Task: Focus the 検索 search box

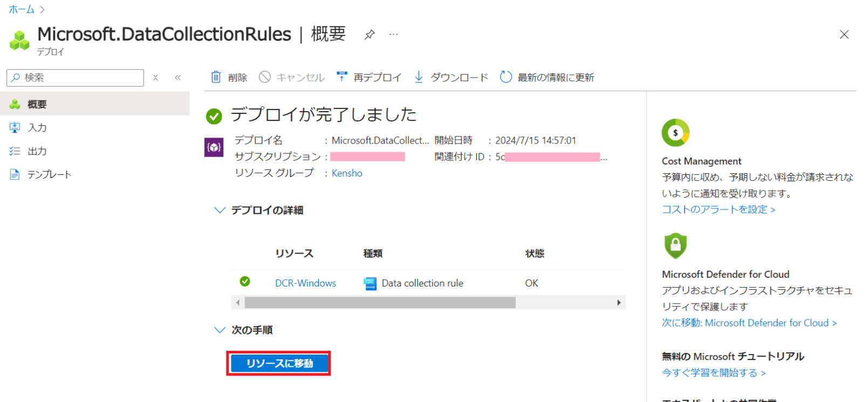Action: click(76, 78)
